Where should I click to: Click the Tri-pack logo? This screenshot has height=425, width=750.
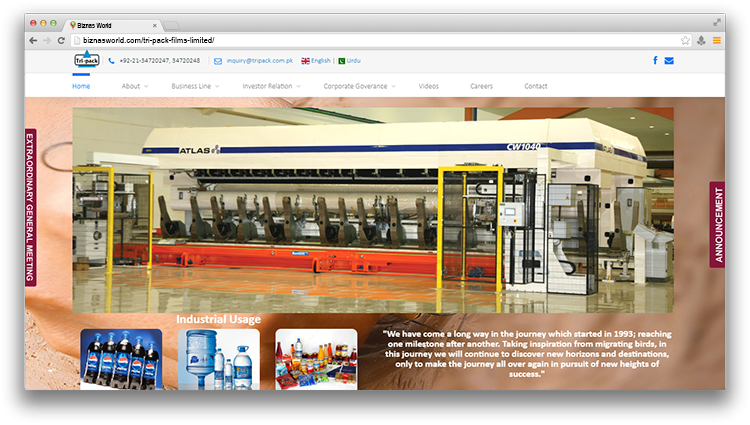(86, 60)
